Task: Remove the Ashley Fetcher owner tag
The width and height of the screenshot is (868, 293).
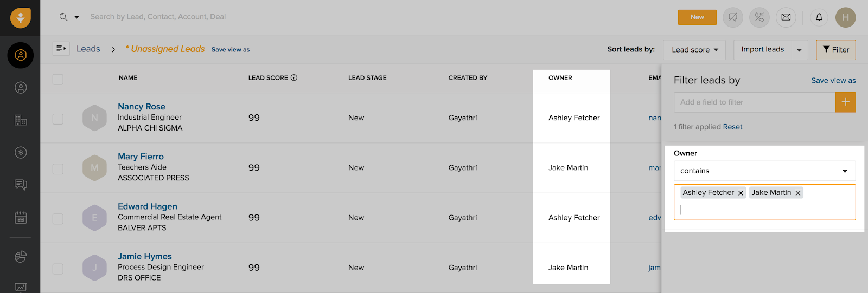Action: click(x=741, y=193)
